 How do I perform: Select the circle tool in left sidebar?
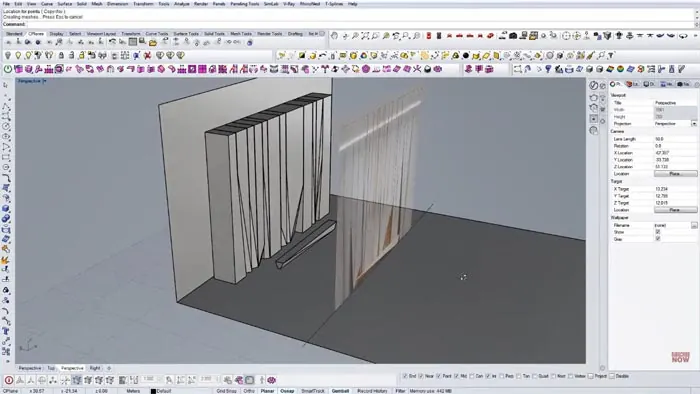coord(5,127)
